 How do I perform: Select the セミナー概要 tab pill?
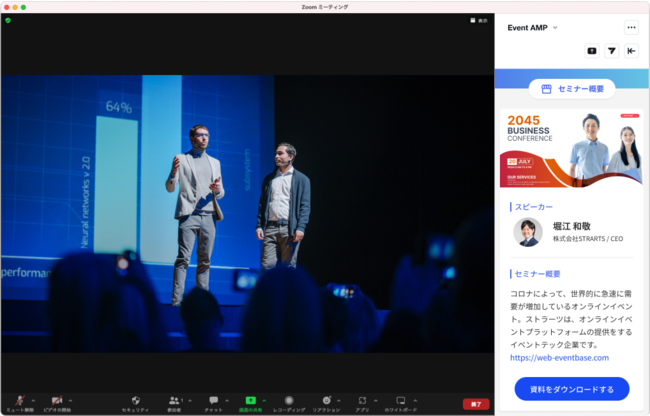click(572, 89)
